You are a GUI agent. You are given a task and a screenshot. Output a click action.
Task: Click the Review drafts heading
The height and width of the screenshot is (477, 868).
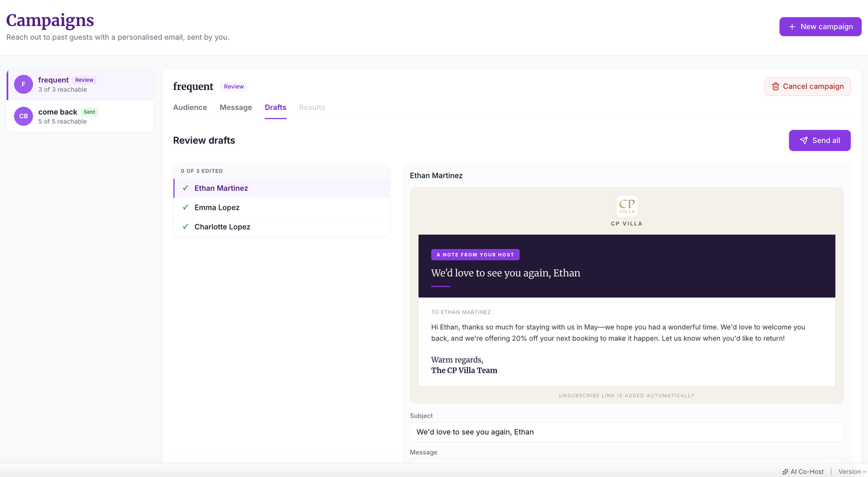coord(204,141)
